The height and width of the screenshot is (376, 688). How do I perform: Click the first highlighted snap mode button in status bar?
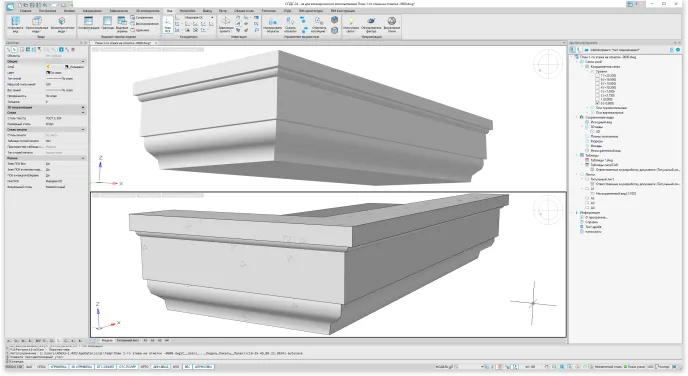[x=58, y=366]
